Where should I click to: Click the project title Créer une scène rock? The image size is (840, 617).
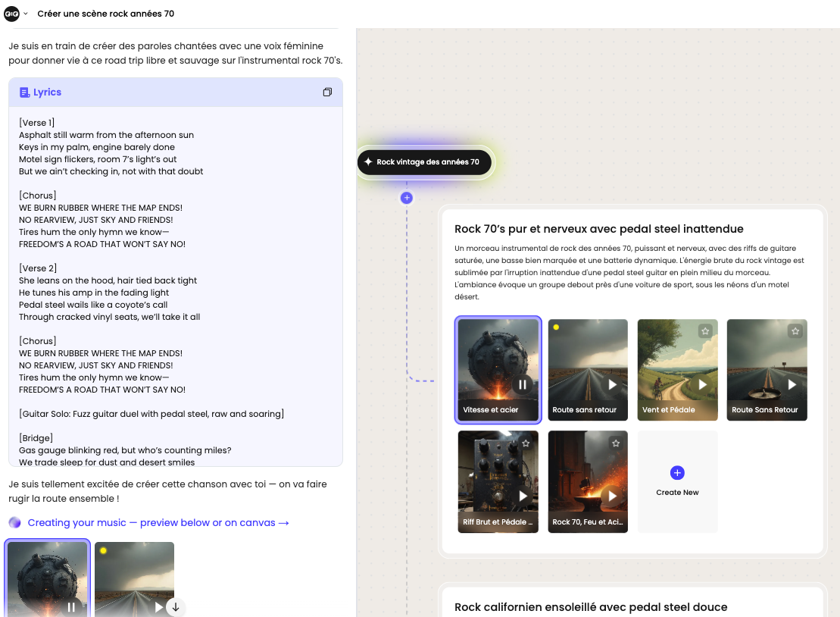[x=105, y=14]
